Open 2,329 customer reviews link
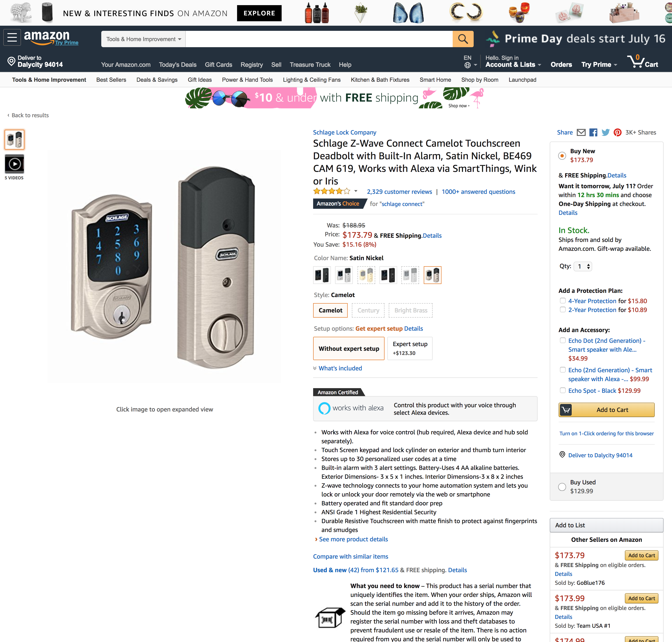 399,192
